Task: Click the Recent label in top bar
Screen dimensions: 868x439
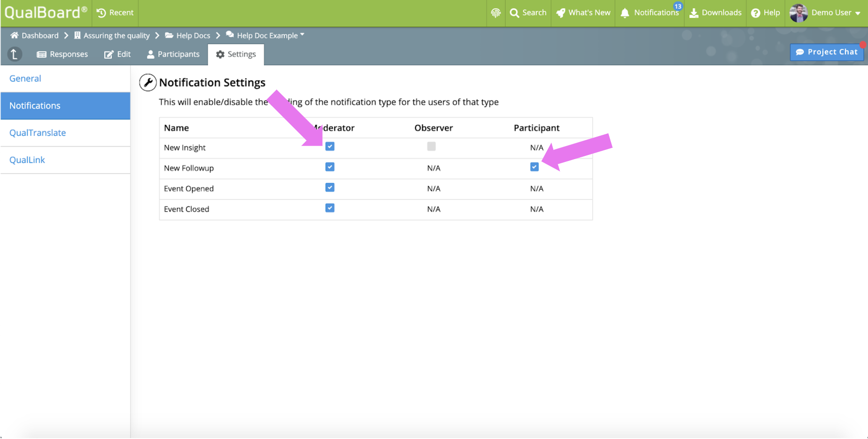Action: 122,13
